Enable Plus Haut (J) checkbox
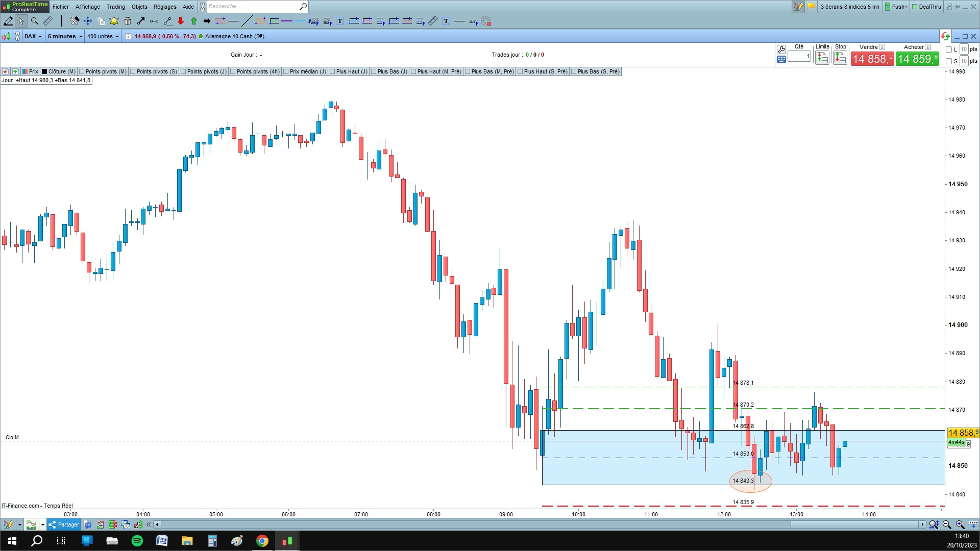 point(332,71)
